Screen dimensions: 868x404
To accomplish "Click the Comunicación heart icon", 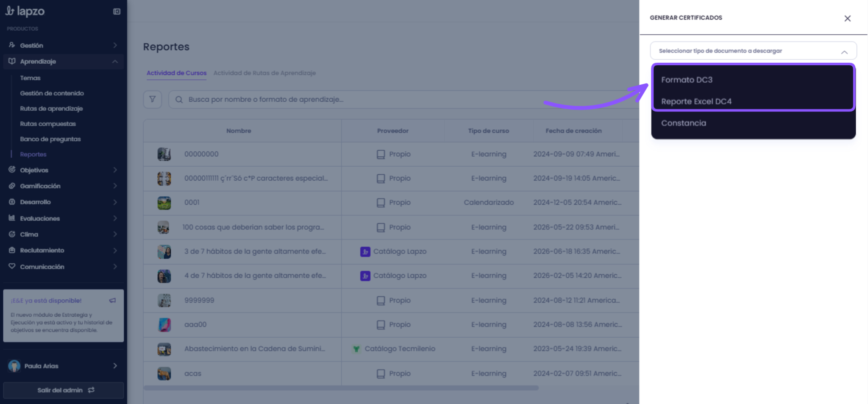I will [12, 266].
